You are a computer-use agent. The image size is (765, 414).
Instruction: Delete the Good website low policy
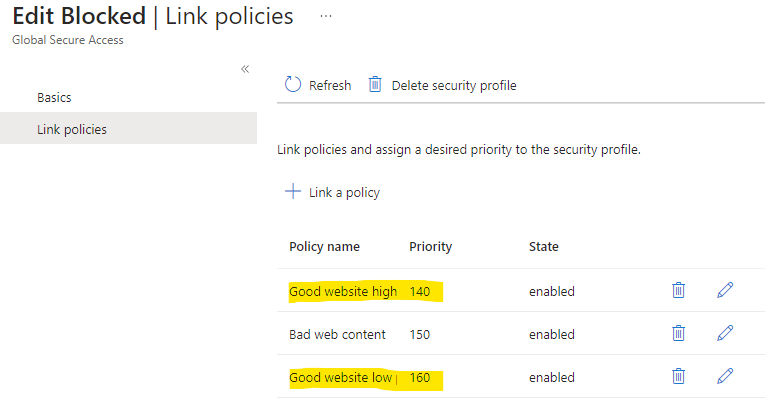678,376
